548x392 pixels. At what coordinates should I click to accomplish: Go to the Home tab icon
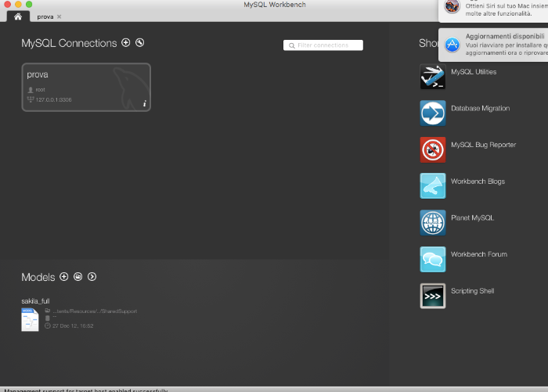click(x=18, y=16)
